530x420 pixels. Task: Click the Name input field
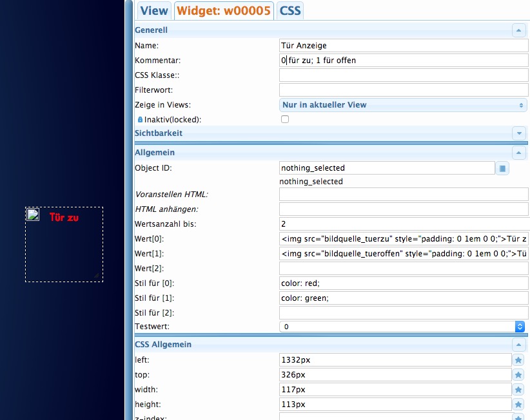[404, 46]
